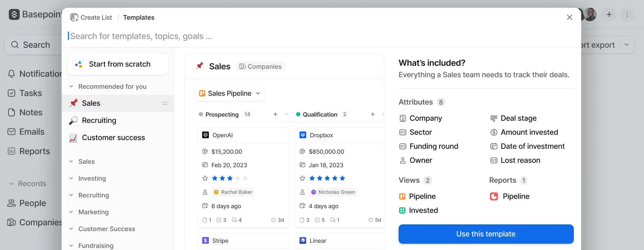Viewport: 644px width, 250px height.
Task: Click the Prospecting column grip handle
Action: (x=286, y=114)
